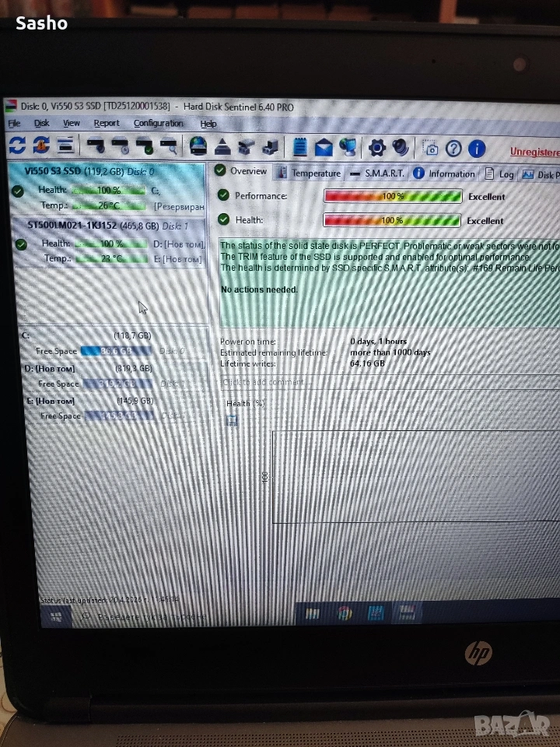Click the Status last updated status bar text
The width and height of the screenshot is (560, 747).
click(110, 600)
